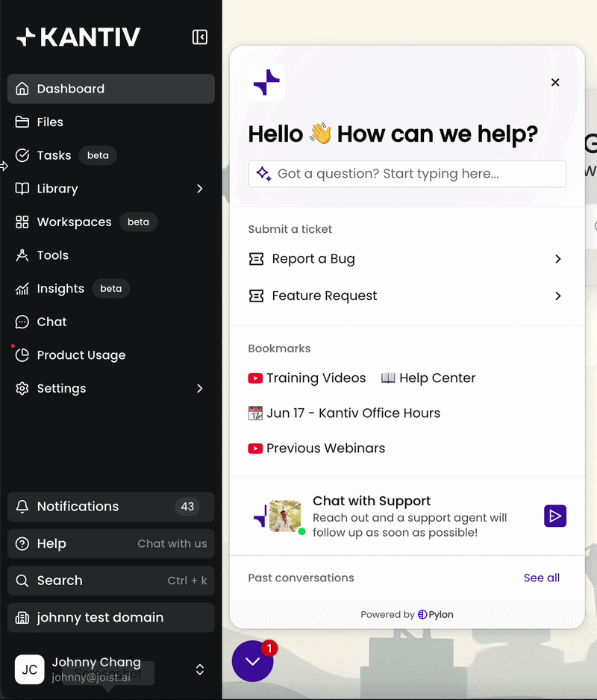Image resolution: width=597 pixels, height=700 pixels.
Task: Click the Files folder icon
Action: pyautogui.click(x=22, y=122)
